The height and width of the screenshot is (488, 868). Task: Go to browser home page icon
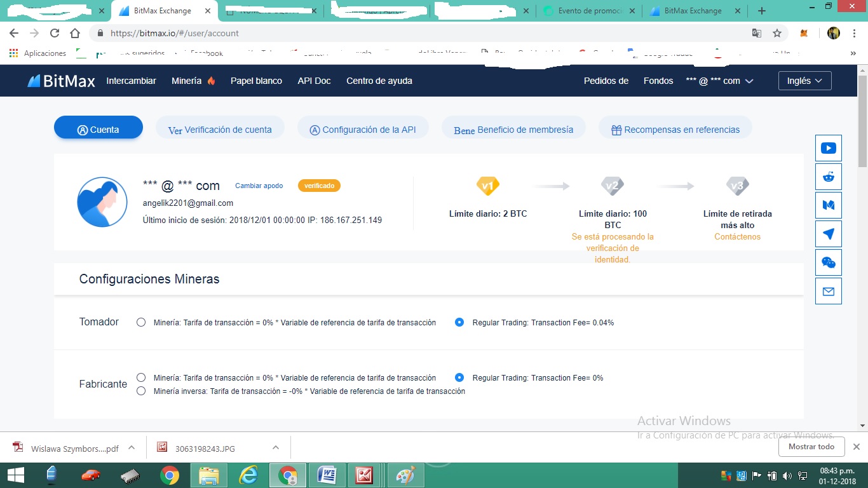[x=75, y=33]
